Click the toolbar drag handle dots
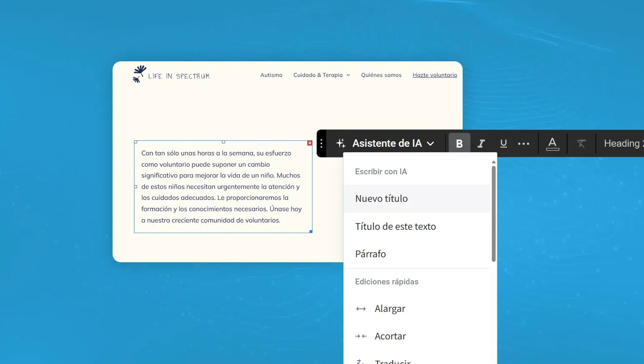The image size is (644, 364). click(321, 143)
